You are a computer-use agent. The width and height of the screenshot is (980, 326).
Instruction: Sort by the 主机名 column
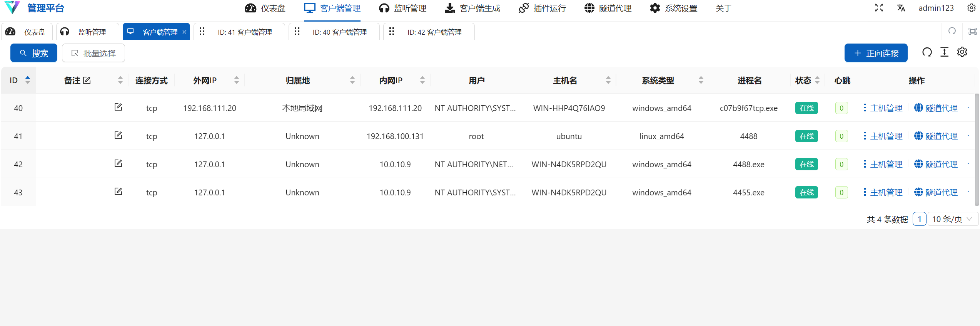608,80
